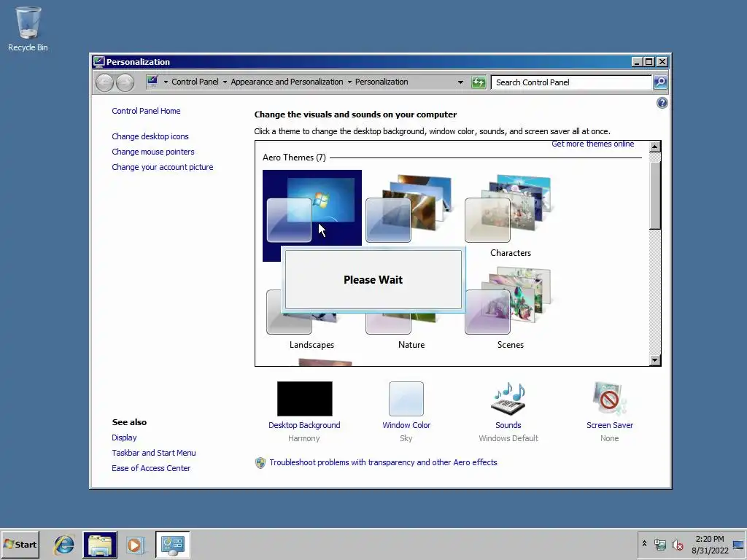The height and width of the screenshot is (560, 747).
Task: Click the Screen Saver link text
Action: point(609,425)
